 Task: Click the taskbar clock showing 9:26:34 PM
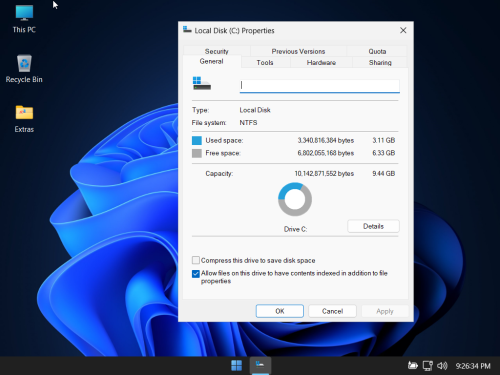pyautogui.click(x=473, y=366)
